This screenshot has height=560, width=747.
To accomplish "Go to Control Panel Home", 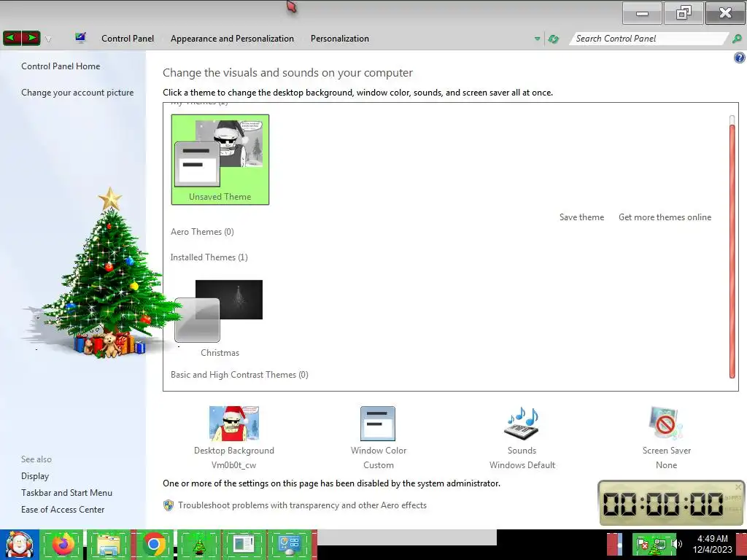I will (61, 66).
